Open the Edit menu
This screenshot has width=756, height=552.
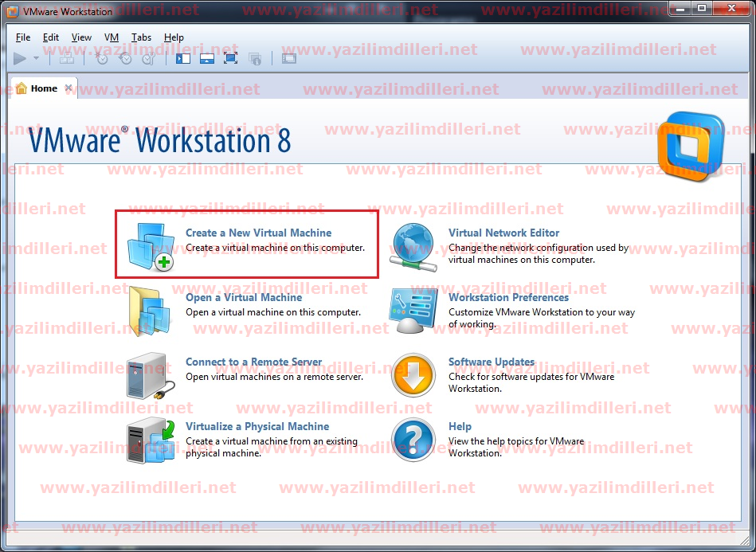51,37
